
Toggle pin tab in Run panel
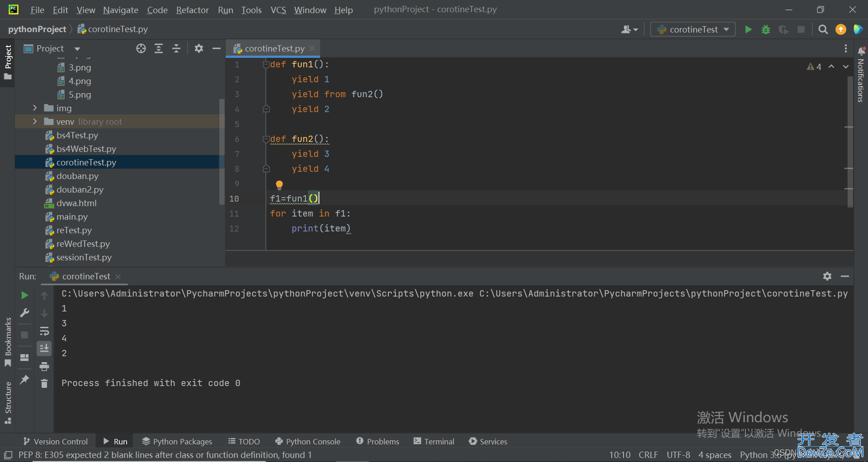click(24, 380)
